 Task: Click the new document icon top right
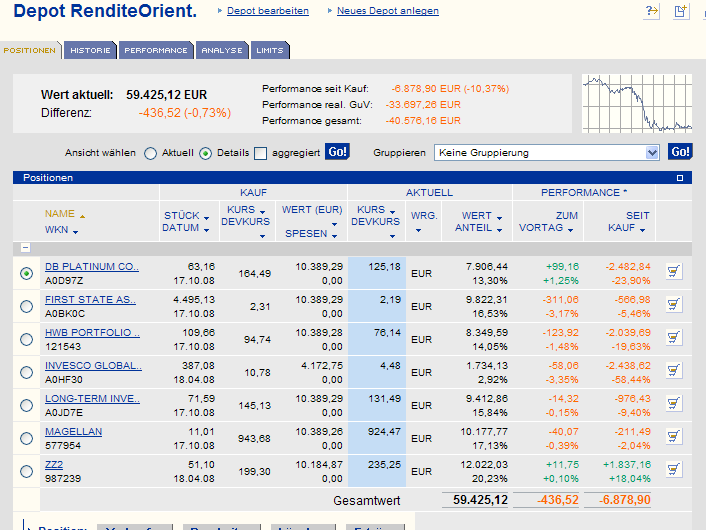pyautogui.click(x=681, y=11)
